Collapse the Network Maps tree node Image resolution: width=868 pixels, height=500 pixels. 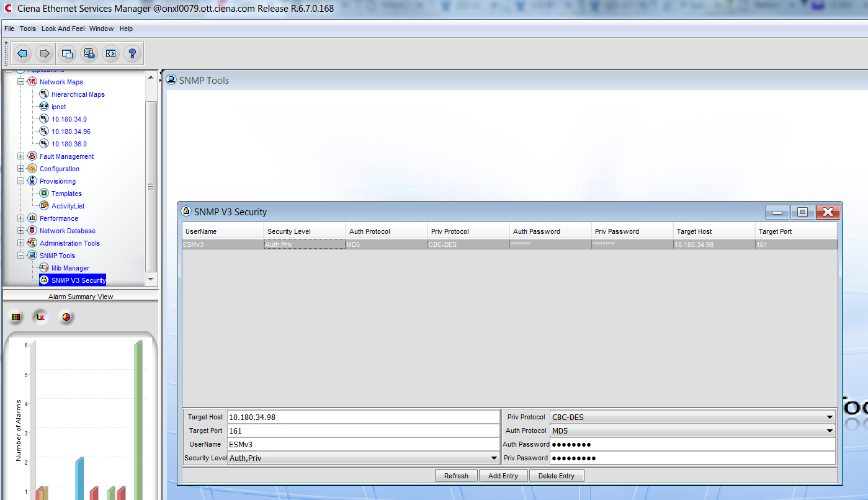(21, 82)
